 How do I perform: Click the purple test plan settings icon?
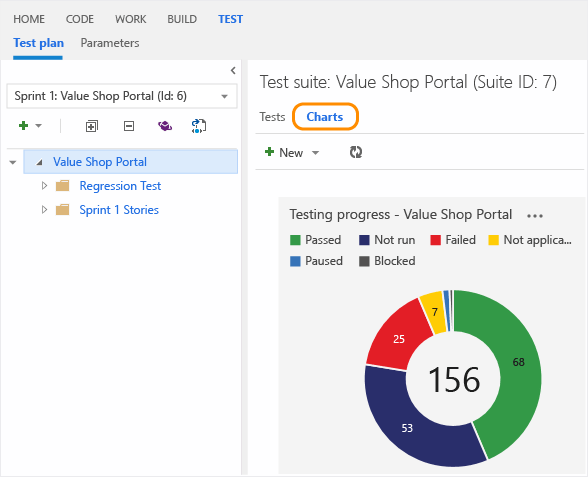[165, 126]
